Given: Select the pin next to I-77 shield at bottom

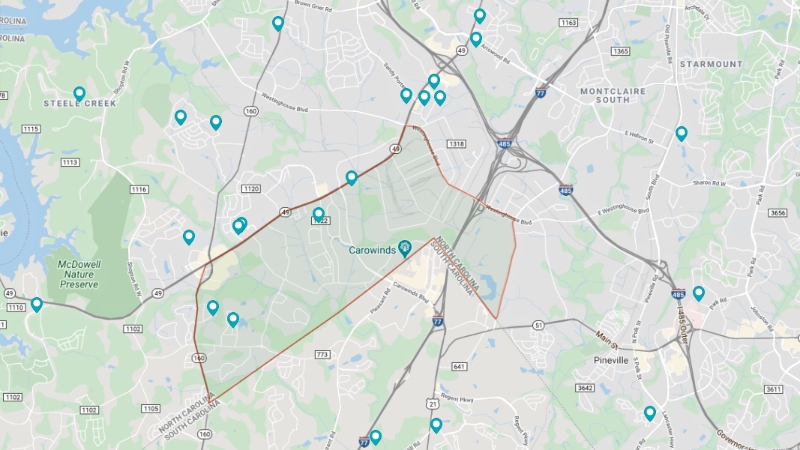Looking at the screenshot, I should 376,437.
